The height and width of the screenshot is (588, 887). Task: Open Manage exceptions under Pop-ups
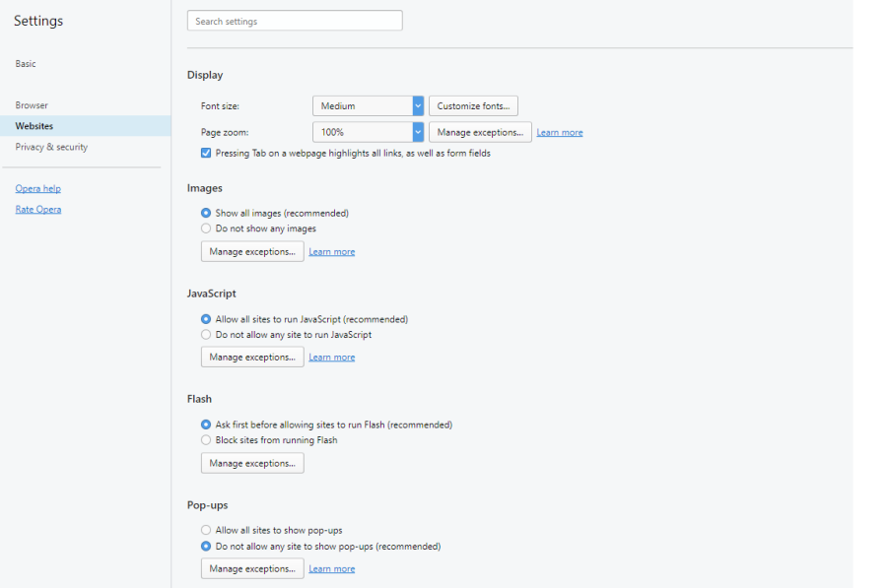(x=252, y=568)
